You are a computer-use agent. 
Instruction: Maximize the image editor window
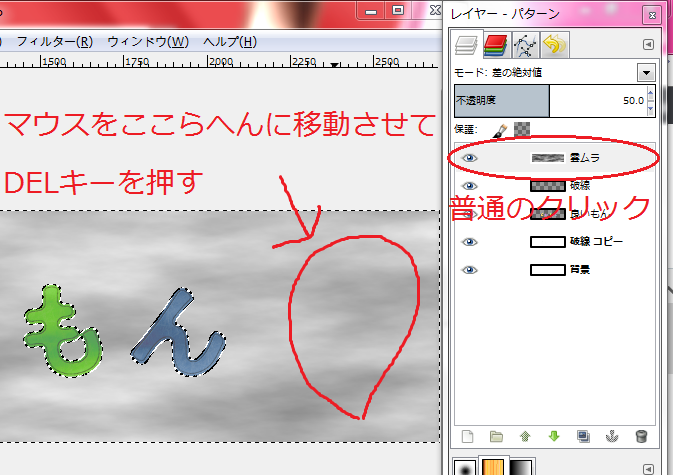398,10
